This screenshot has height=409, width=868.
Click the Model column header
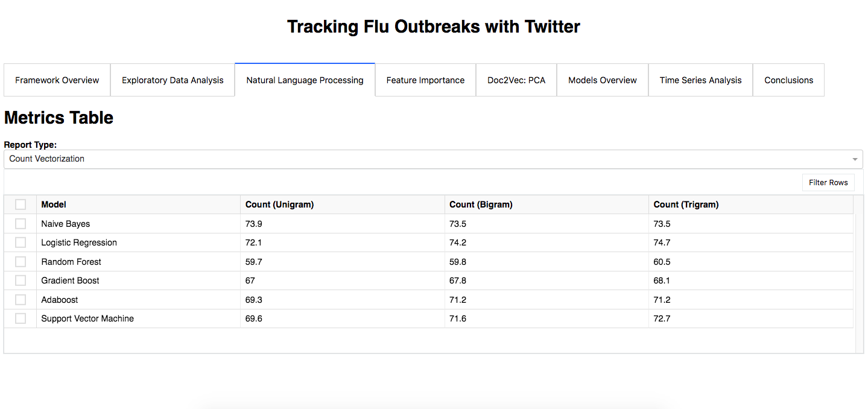[139, 204]
